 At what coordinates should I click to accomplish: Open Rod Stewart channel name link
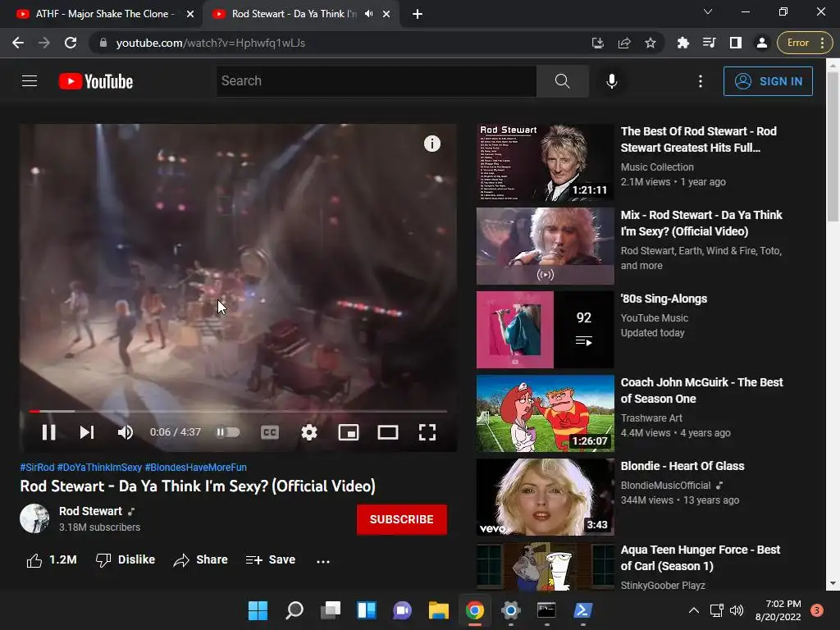(90, 511)
